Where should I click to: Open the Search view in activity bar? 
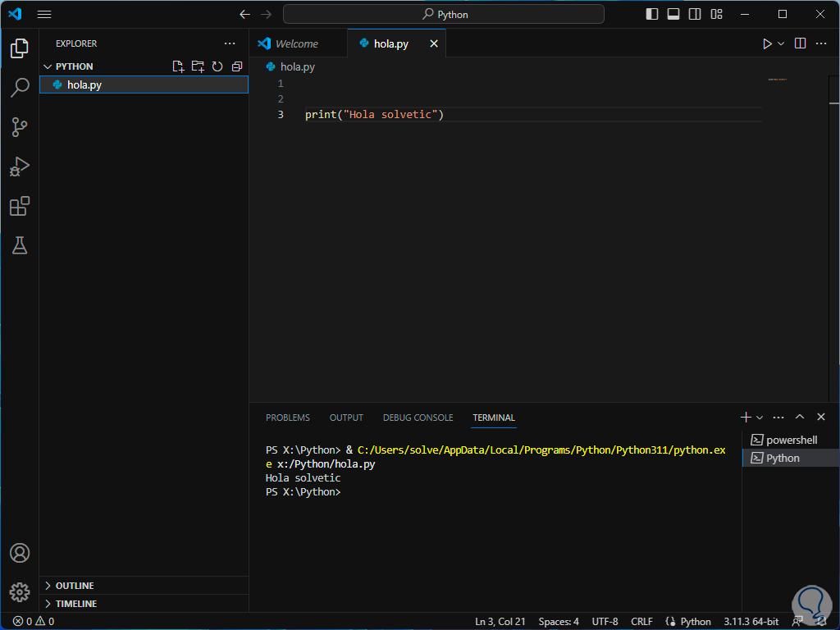20,88
